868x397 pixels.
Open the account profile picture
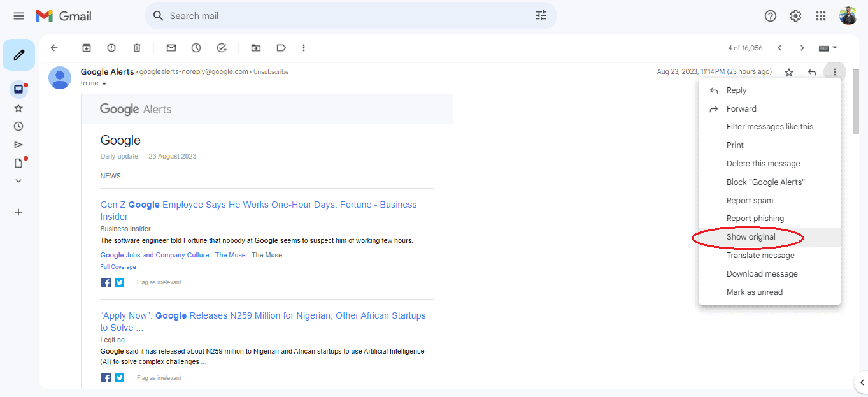[848, 16]
